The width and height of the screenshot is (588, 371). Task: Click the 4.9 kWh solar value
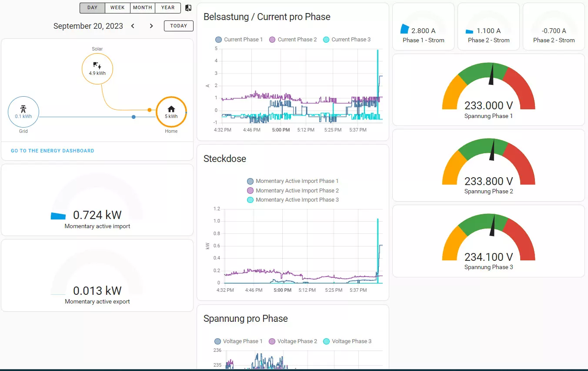97,73
